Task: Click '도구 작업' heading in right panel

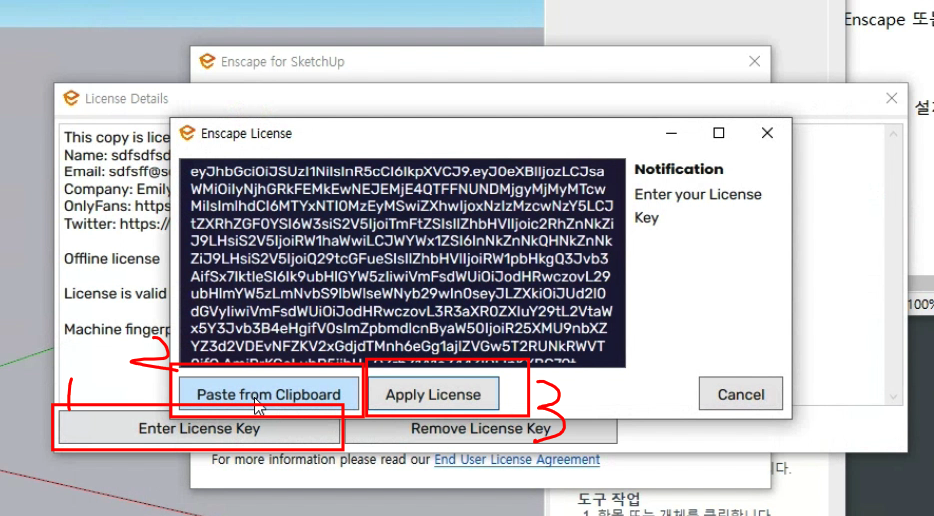Action: click(609, 499)
